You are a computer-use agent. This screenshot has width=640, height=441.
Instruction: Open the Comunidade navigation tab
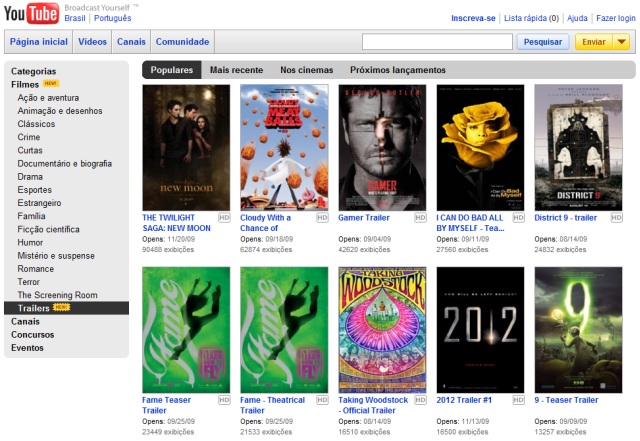182,42
